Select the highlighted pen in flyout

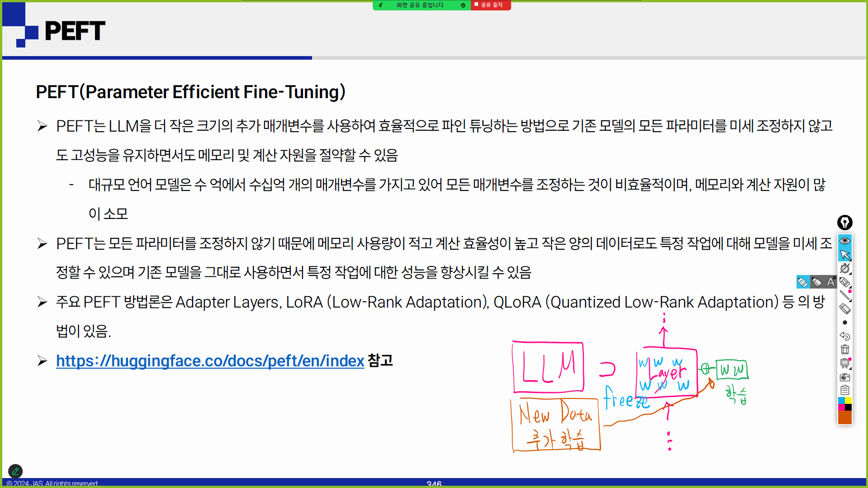click(x=803, y=282)
